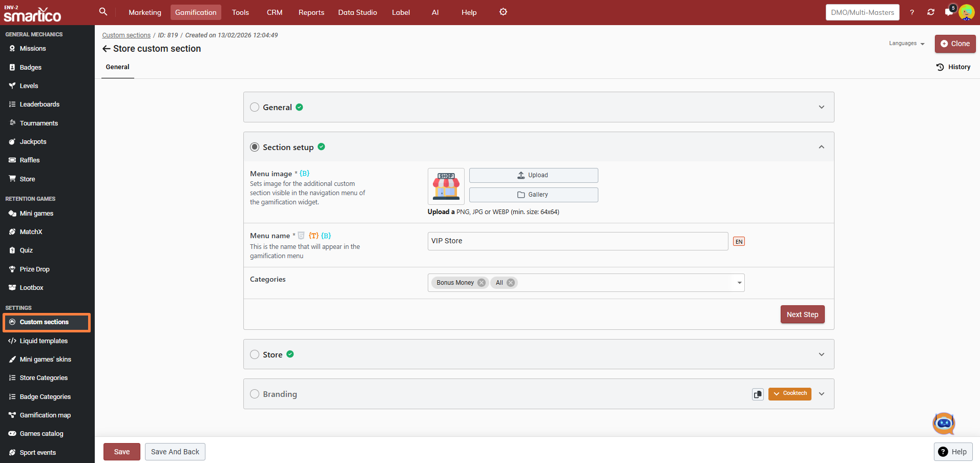980x463 pixels.
Task: Click the refresh sync icon in header
Action: point(931,12)
